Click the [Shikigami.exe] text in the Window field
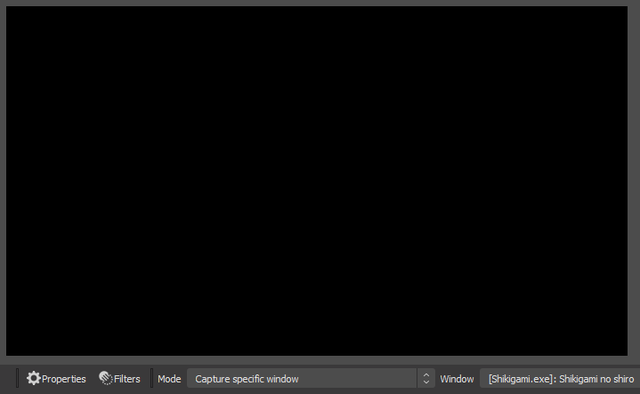640x394 pixels. pos(521,379)
